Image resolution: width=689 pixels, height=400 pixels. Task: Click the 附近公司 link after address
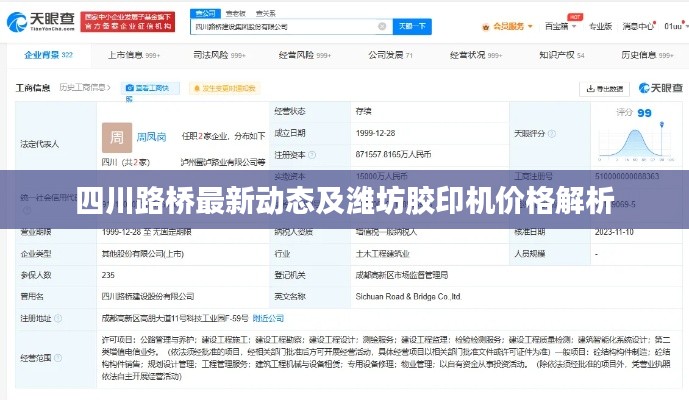pyautogui.click(x=267, y=318)
